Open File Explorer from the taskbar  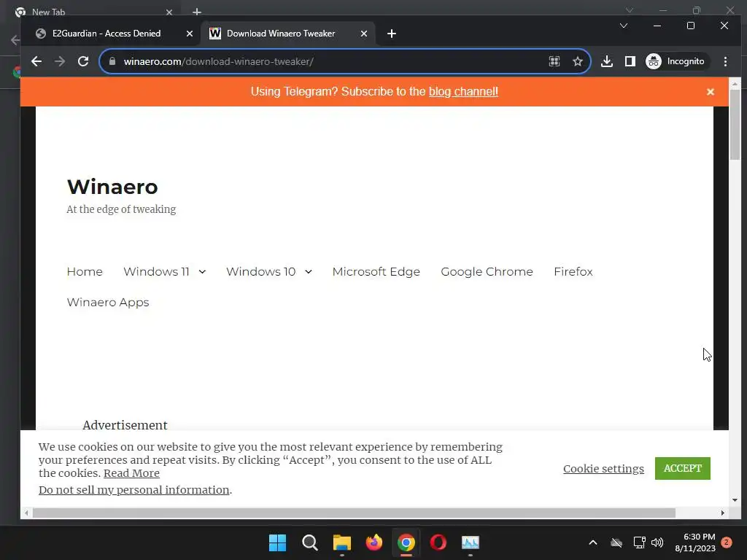click(341, 542)
